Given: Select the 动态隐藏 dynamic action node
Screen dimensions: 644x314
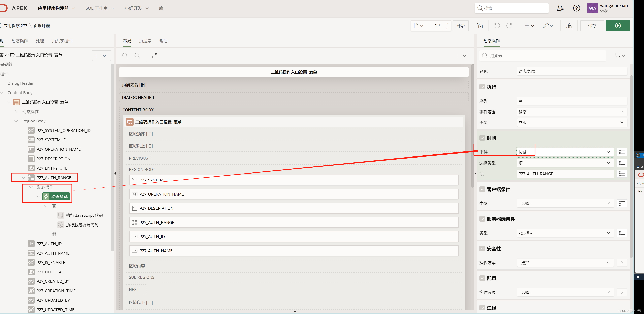Looking at the screenshot, I should 56,196.
